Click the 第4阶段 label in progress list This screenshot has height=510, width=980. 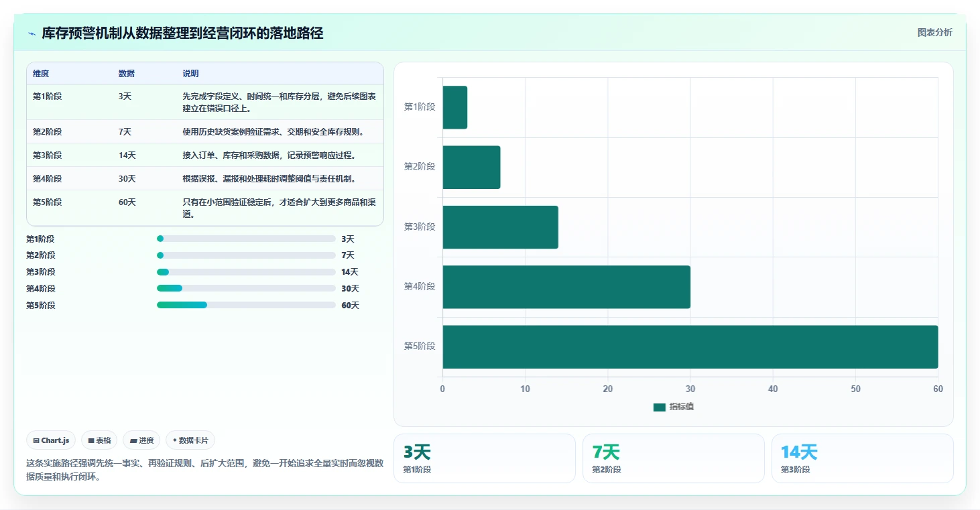tap(41, 289)
